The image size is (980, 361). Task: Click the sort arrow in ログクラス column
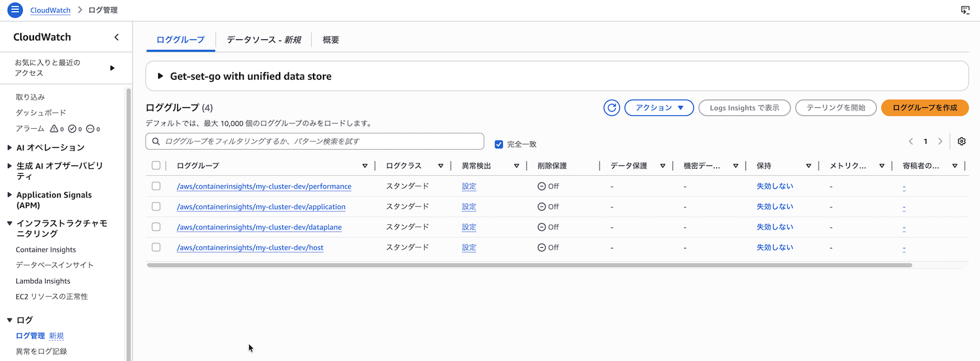pyautogui.click(x=441, y=166)
